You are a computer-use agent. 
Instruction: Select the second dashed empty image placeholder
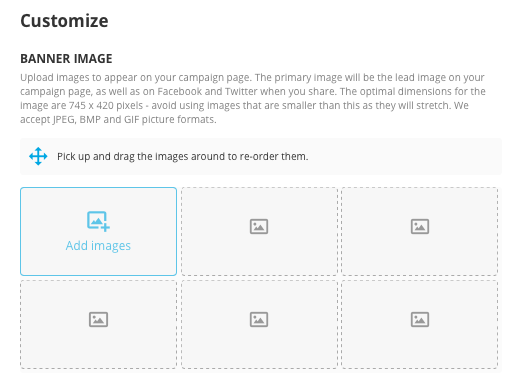pos(259,231)
